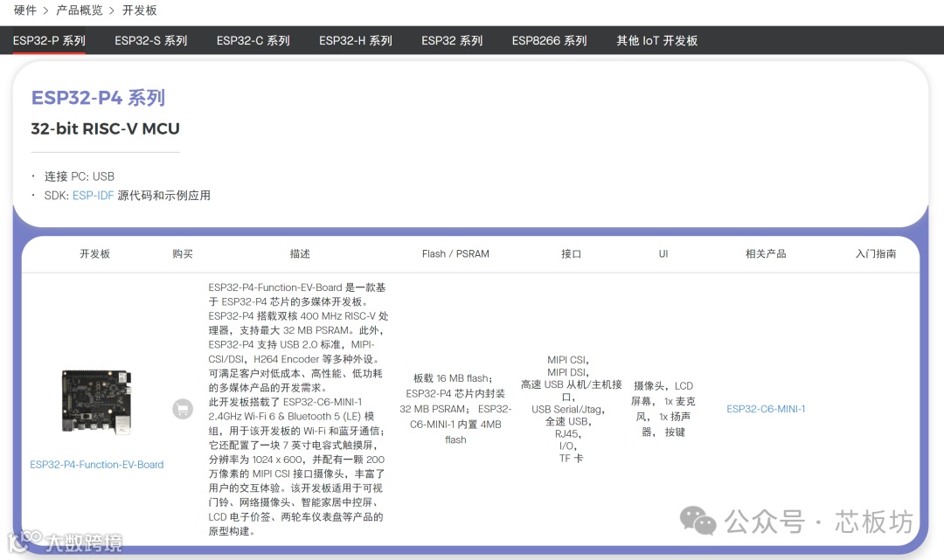Click the 描述 column header
Image resolution: width=944 pixels, height=560 pixels.
tap(300, 254)
